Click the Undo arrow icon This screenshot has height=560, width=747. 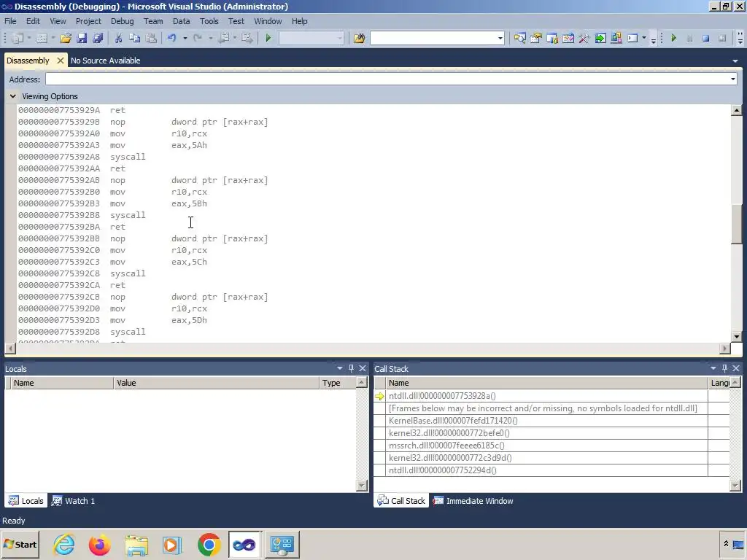(x=172, y=38)
